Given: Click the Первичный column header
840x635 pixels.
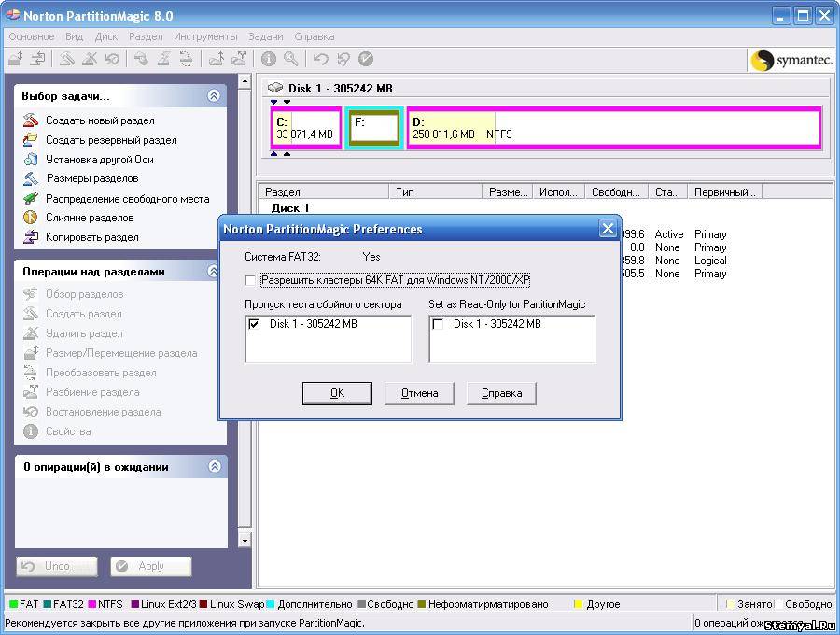Looking at the screenshot, I should pyautogui.click(x=725, y=191).
